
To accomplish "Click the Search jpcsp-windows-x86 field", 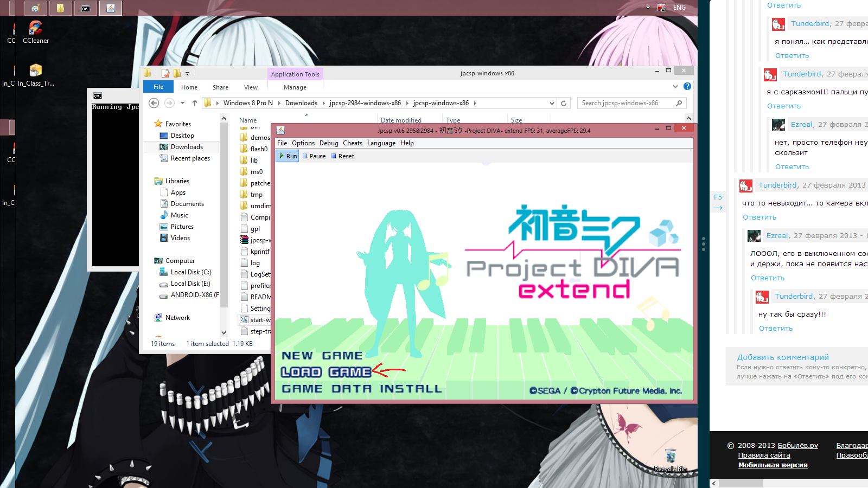I will click(631, 103).
